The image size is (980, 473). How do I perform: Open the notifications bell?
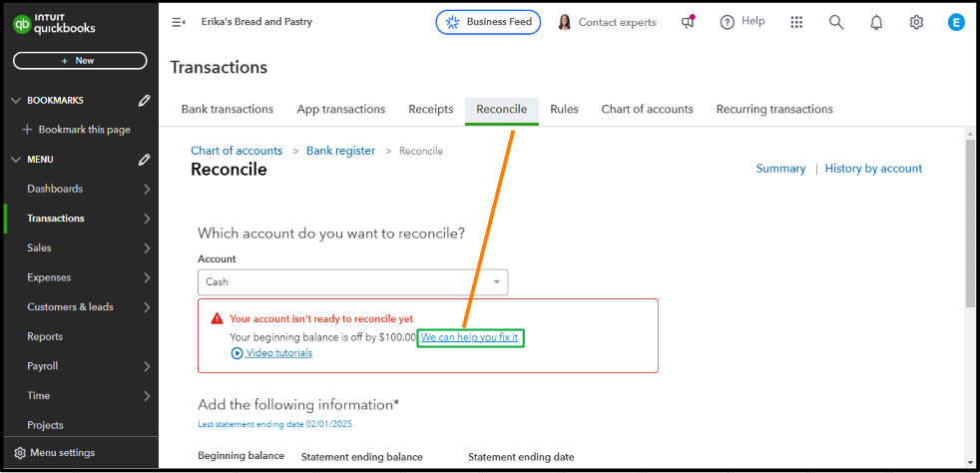point(876,22)
